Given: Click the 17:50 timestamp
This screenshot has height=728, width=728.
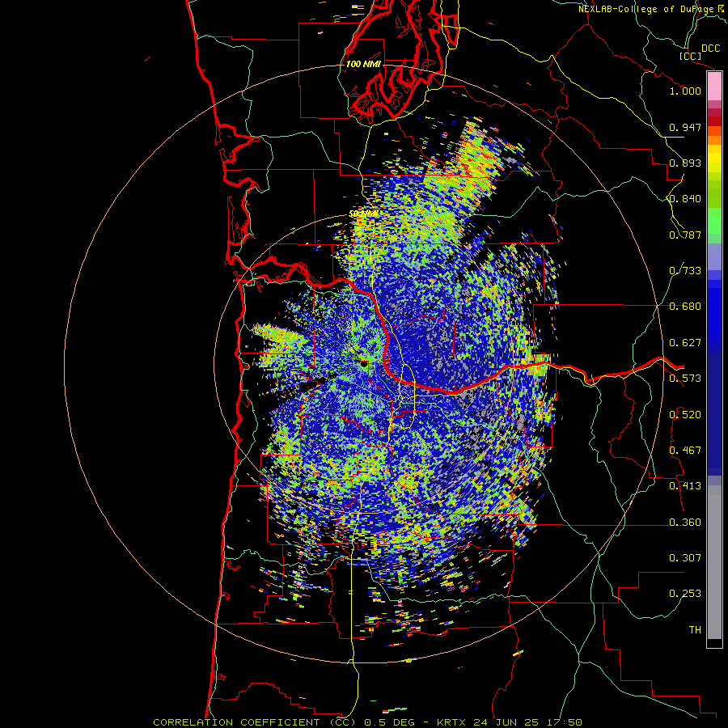Looking at the screenshot, I should (564, 722).
